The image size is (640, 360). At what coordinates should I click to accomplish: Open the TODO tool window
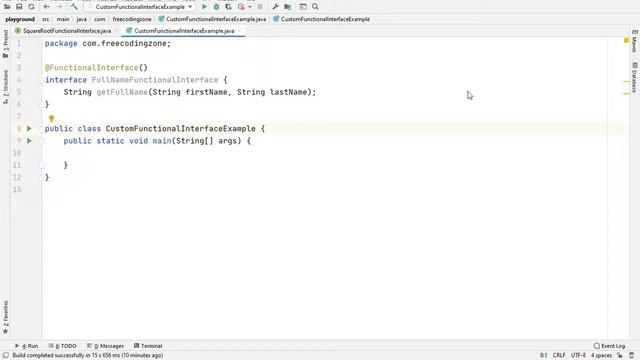click(62, 346)
